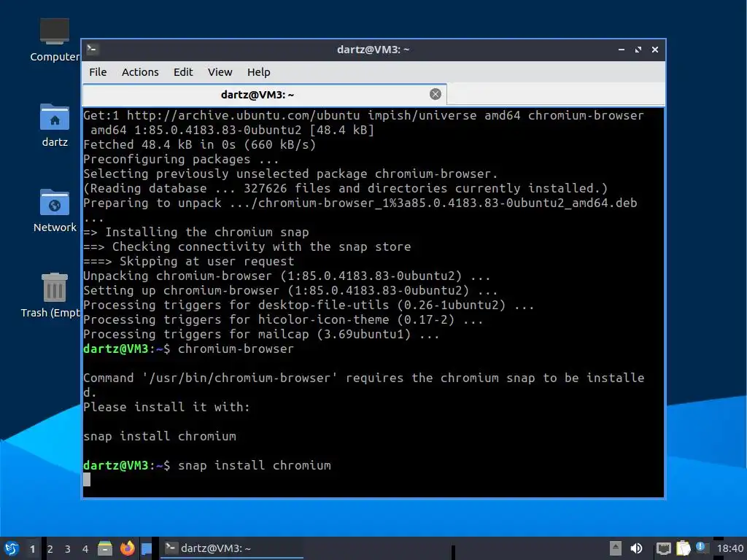The height and width of the screenshot is (560, 747).
Task: Click the 'Preconfiguring packages ...' line
Action: [x=181, y=159]
